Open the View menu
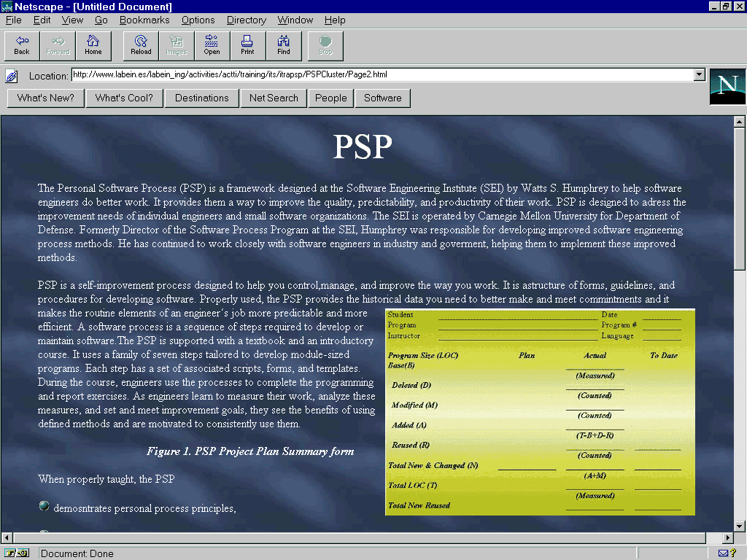747x560 pixels. (72, 20)
